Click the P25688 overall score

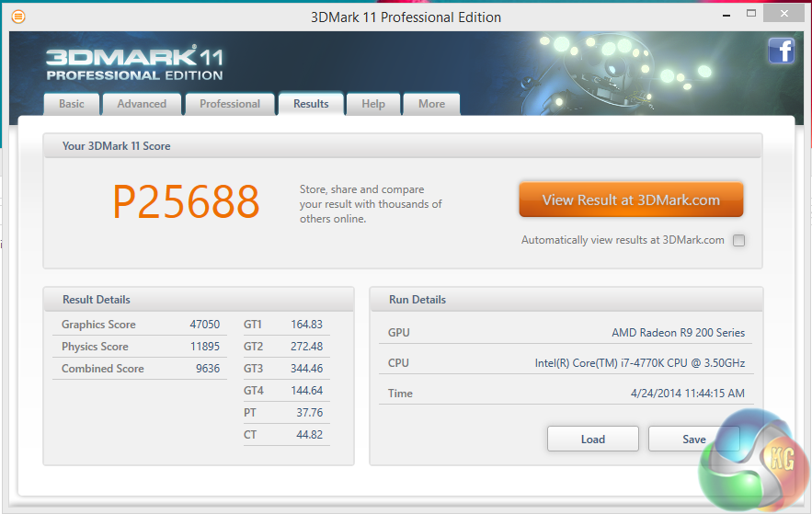pyautogui.click(x=186, y=202)
